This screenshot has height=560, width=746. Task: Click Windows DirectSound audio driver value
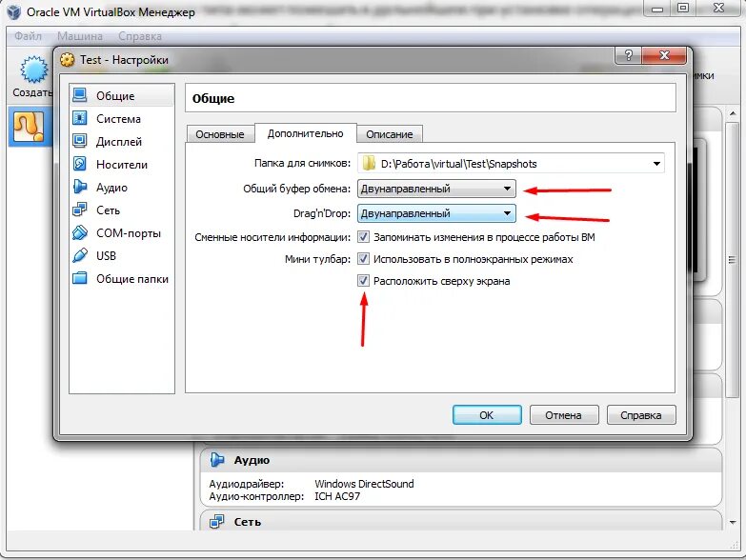[x=364, y=484]
